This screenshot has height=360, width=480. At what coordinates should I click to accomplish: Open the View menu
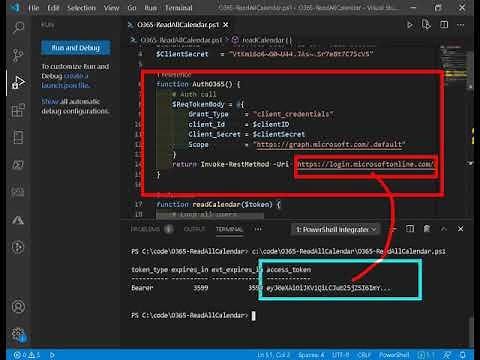tap(111, 8)
